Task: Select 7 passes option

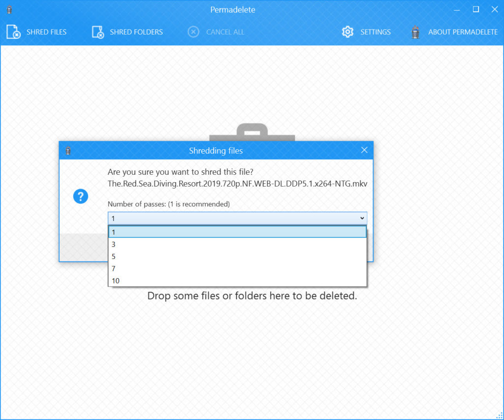Action: coord(237,269)
